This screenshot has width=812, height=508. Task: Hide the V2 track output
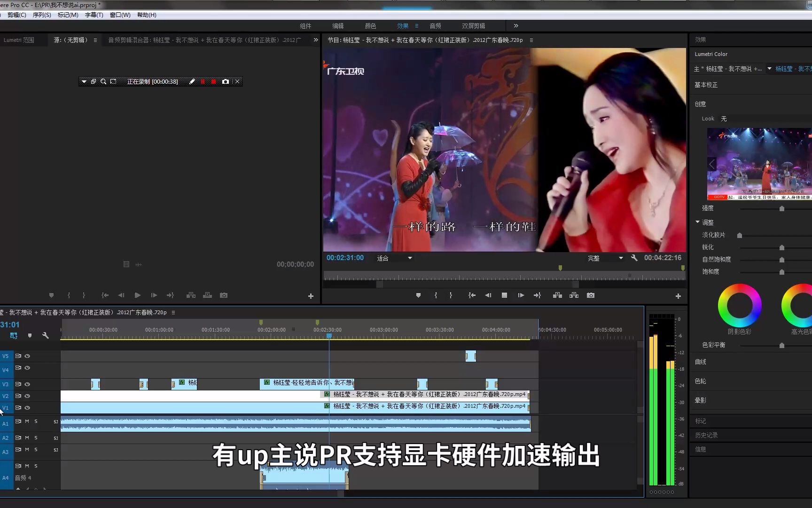(27, 396)
